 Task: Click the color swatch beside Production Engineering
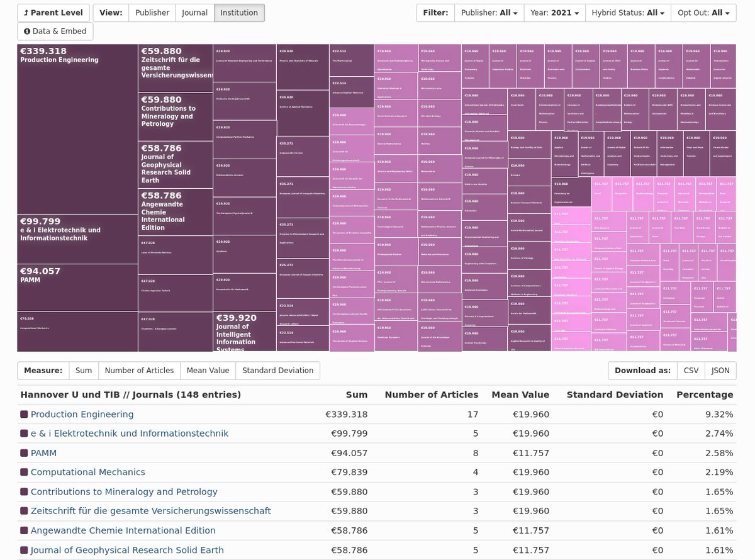point(25,414)
